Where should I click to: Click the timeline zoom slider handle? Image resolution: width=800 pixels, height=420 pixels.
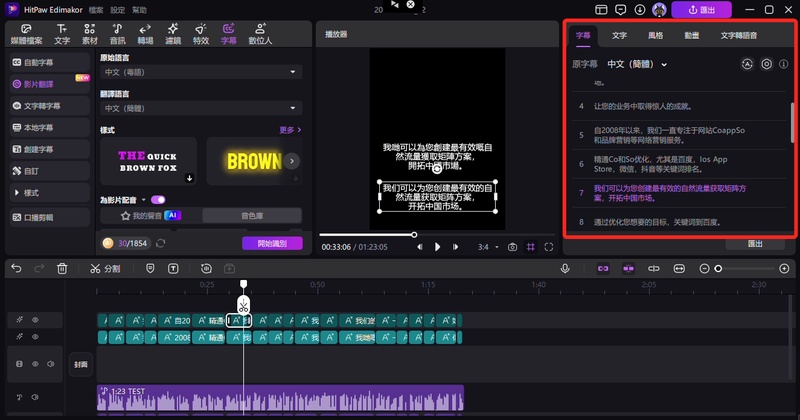(718, 268)
